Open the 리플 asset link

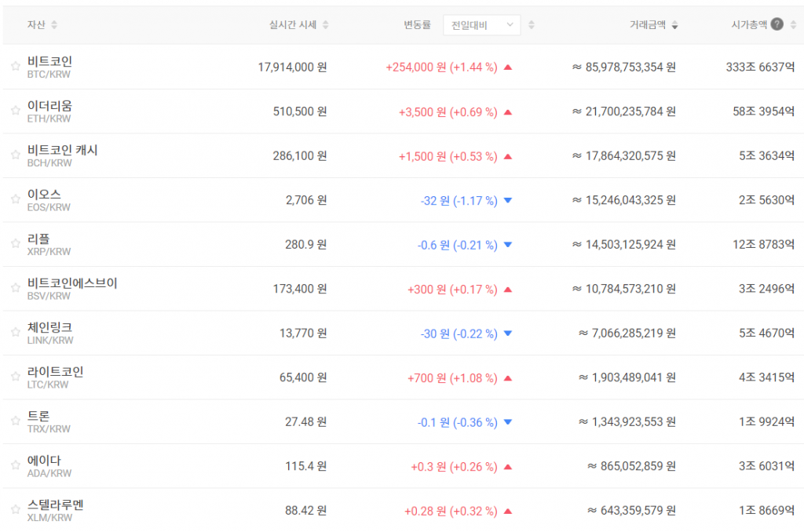[38, 239]
